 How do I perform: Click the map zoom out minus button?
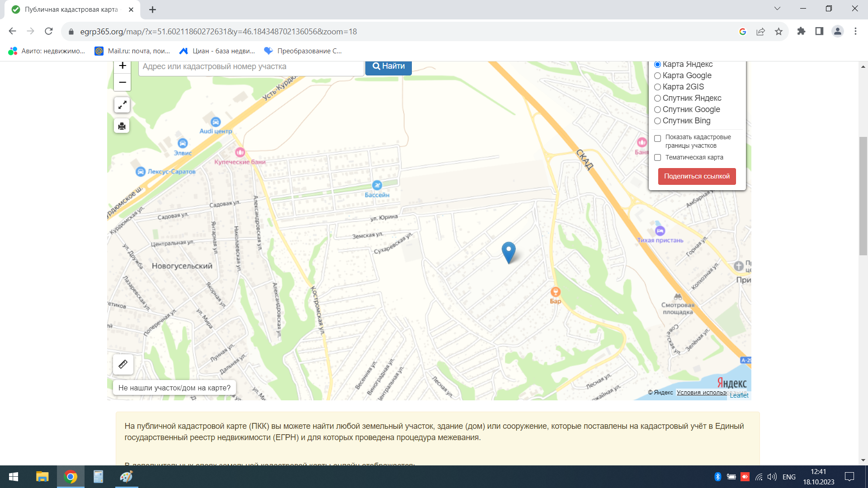click(122, 82)
